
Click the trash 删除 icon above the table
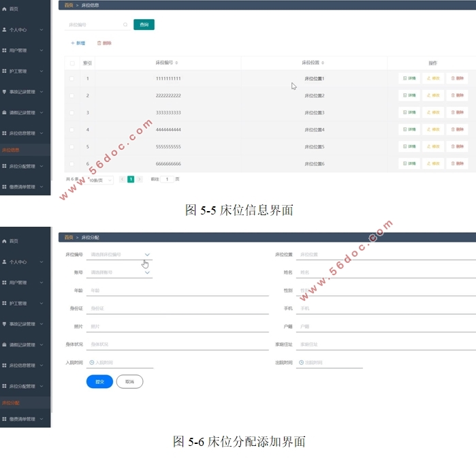point(99,43)
